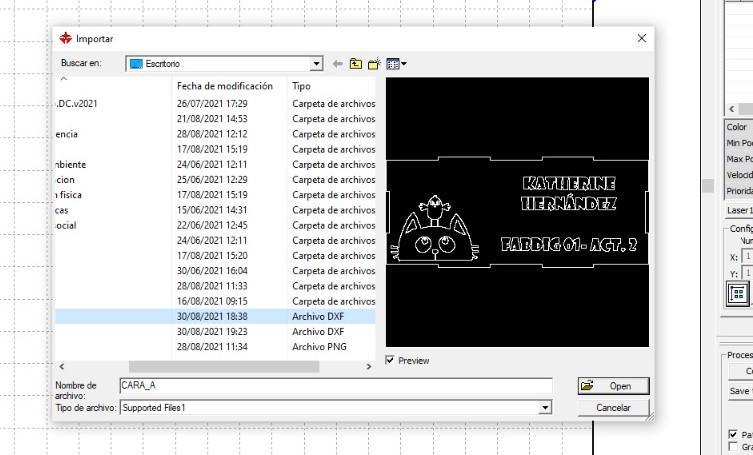
Task: Click the preview image of the engraving design
Action: coord(517,212)
